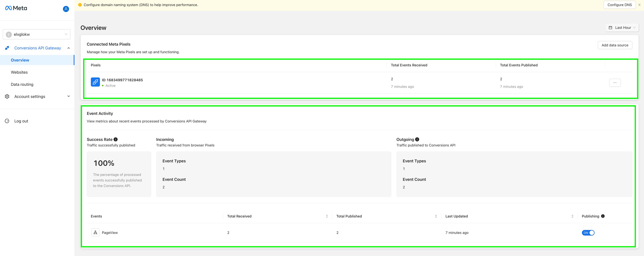Sort by Last Updated column

(572, 216)
